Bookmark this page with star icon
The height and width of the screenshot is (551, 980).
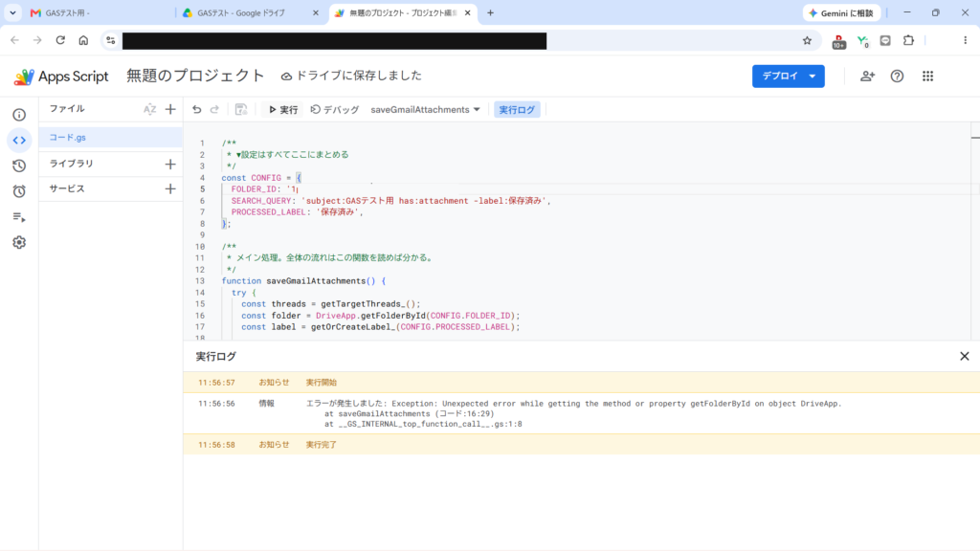point(807,40)
